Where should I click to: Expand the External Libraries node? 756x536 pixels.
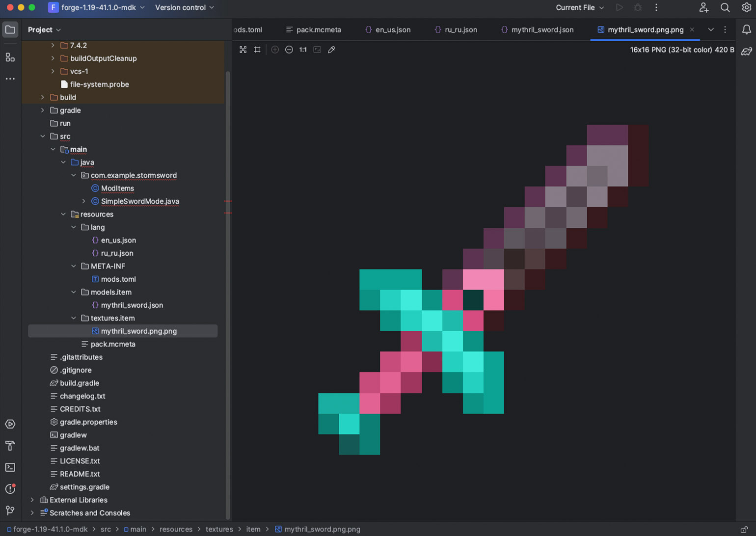pyautogui.click(x=32, y=500)
